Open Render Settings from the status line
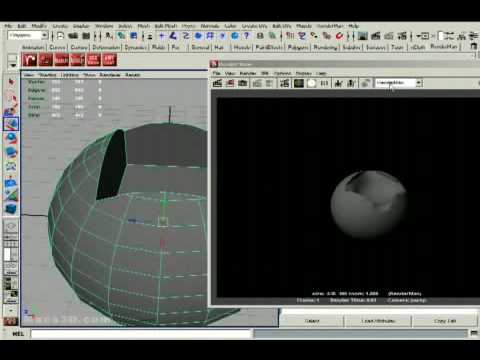Viewport: 480px width, 360px height. 402,36
